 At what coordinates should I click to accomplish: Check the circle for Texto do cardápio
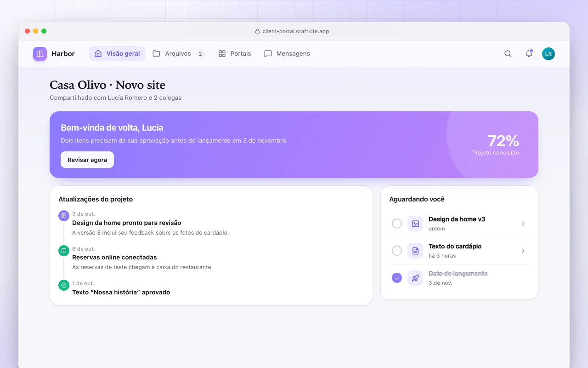397,251
